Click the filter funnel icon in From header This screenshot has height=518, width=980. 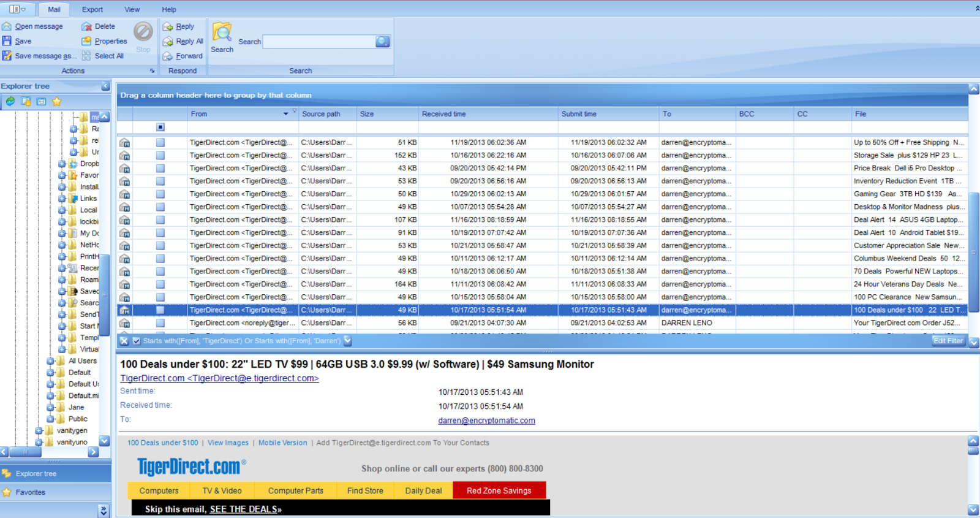click(x=295, y=111)
